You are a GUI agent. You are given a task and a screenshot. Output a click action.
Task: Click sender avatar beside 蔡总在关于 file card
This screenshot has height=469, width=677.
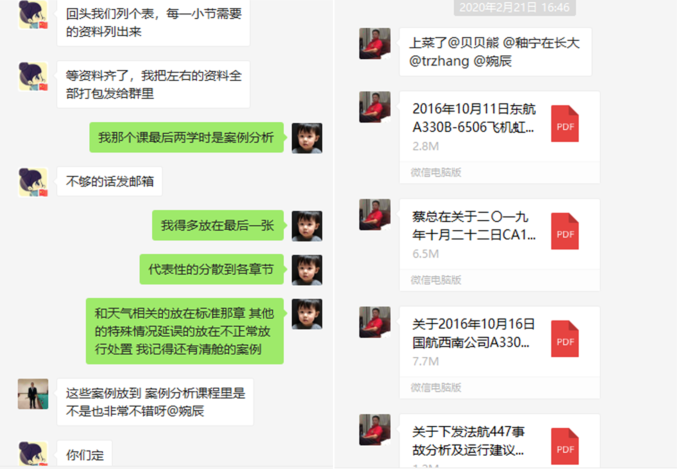[x=375, y=215]
